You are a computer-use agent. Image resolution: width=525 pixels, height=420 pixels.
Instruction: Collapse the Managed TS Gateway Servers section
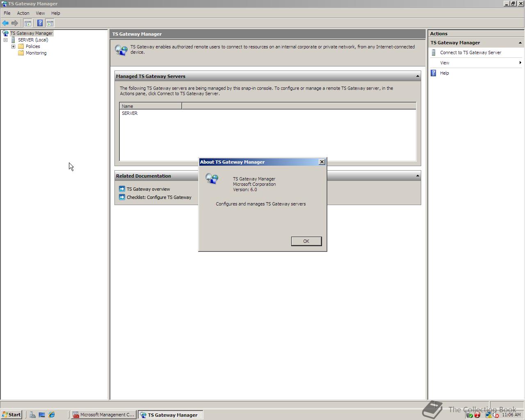[x=418, y=76]
